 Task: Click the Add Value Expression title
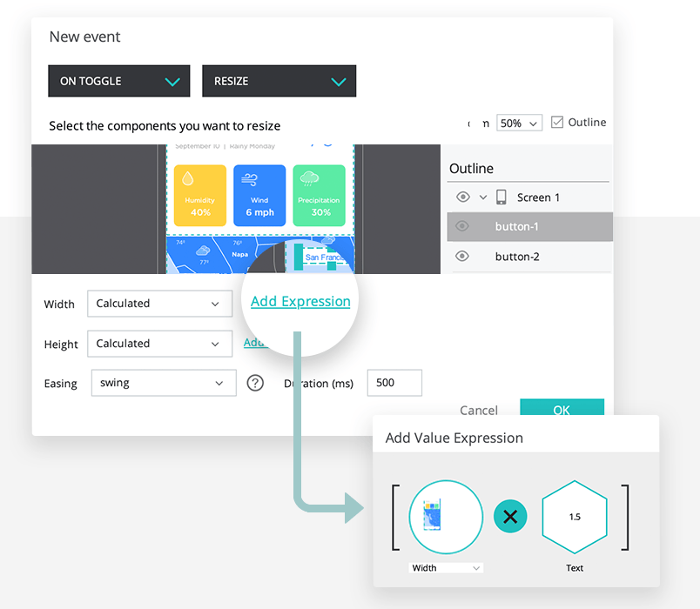[454, 438]
